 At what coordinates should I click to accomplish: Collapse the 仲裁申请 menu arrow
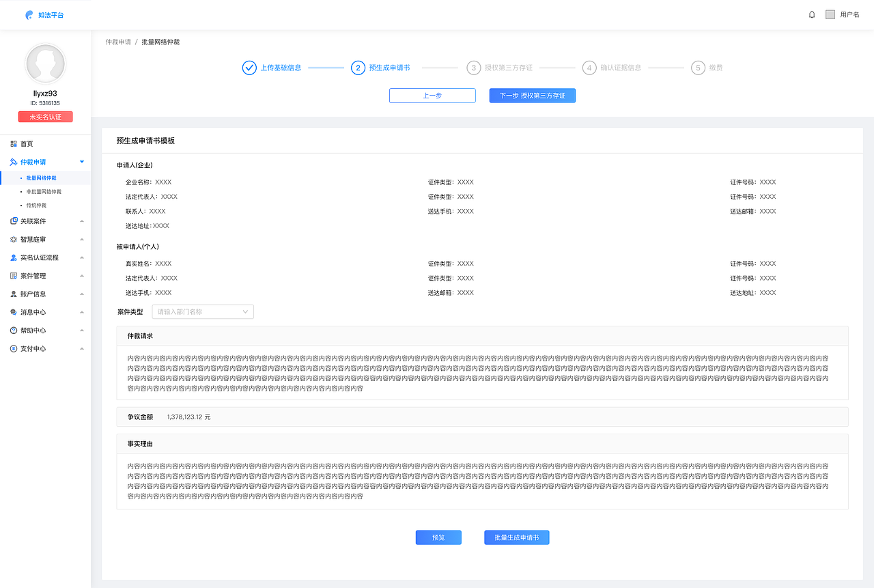coord(82,162)
